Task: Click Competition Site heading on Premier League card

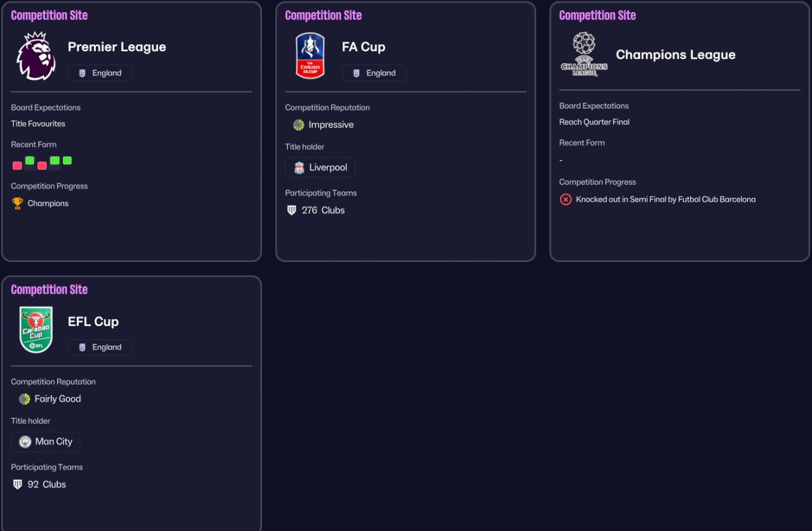Action: [x=49, y=15]
